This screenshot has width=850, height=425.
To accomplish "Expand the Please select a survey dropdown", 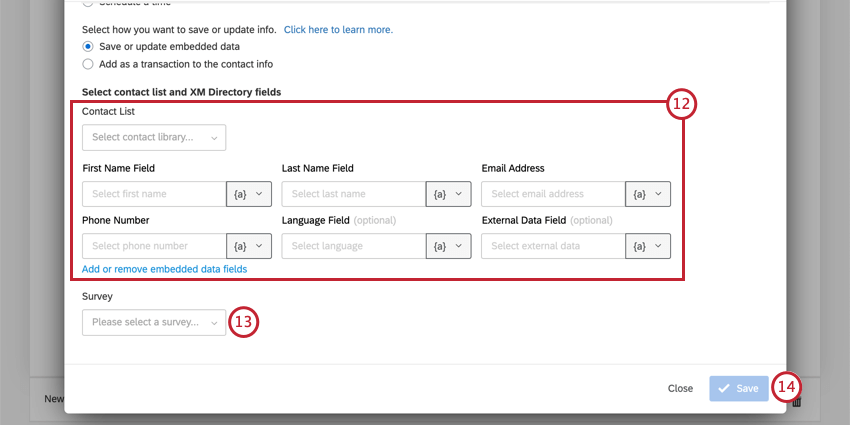I will (x=154, y=323).
